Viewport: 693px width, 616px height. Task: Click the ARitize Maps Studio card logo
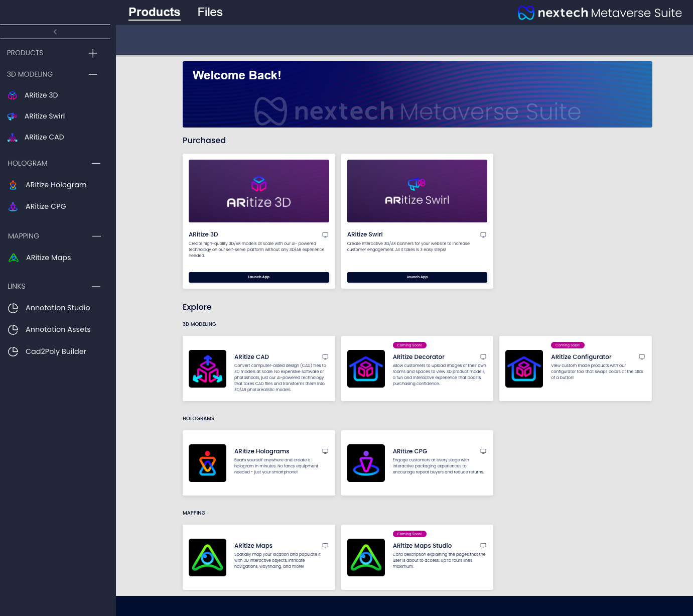[366, 557]
